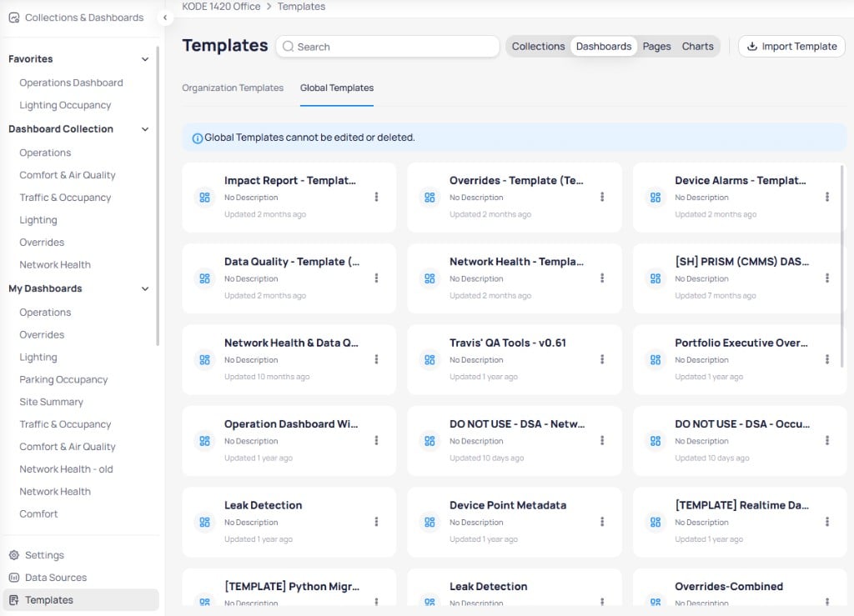Image resolution: width=854 pixels, height=616 pixels.
Task: Open Operations Dashboard favorite
Action: 71,83
